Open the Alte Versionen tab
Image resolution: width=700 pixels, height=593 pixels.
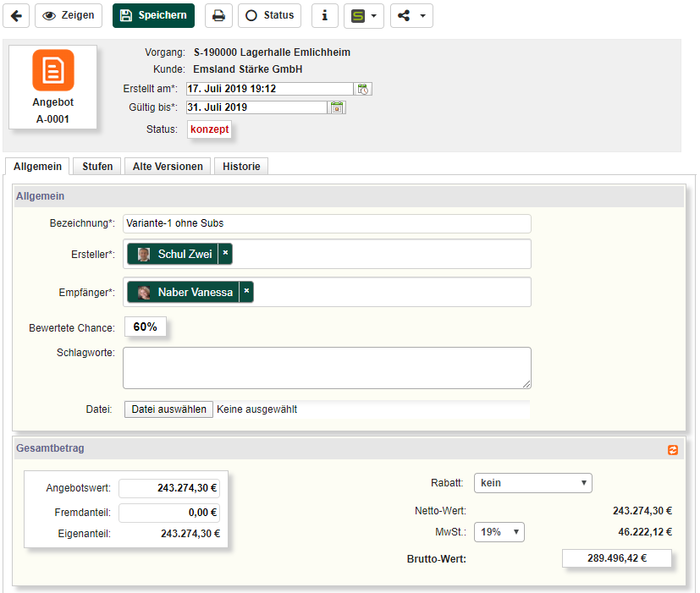coord(168,167)
